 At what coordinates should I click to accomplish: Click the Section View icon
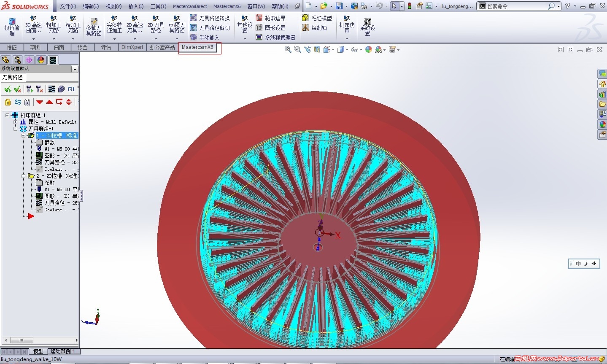tap(317, 49)
